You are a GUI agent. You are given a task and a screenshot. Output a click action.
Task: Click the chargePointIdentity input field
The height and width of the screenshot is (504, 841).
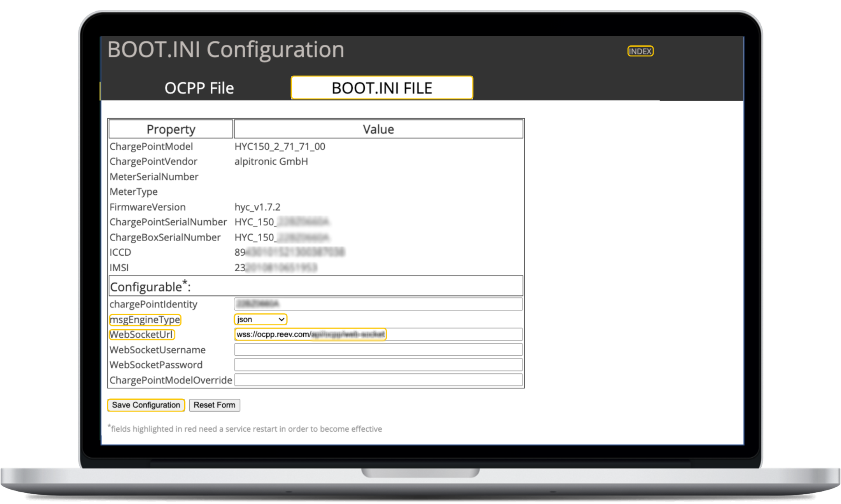(378, 304)
